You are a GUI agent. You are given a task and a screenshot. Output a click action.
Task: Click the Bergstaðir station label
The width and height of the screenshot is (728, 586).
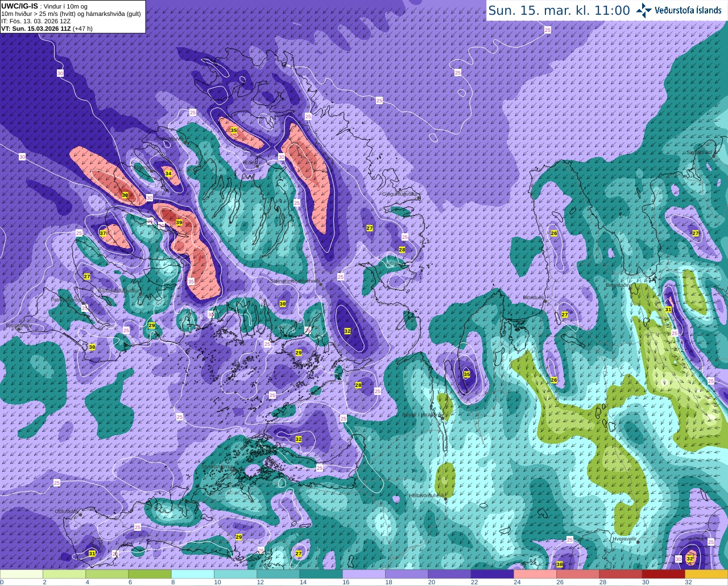618,284
